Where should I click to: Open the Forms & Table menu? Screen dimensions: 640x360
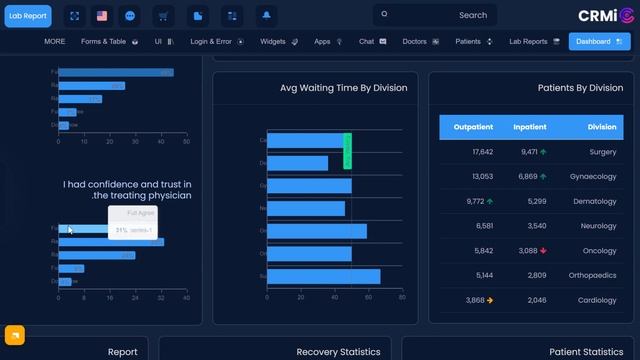coord(109,42)
